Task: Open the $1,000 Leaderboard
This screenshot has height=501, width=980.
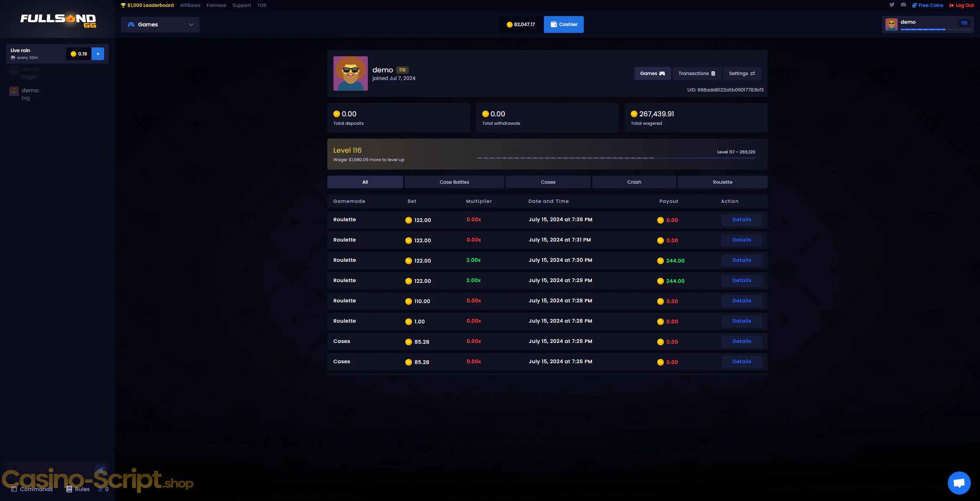Action: [147, 5]
